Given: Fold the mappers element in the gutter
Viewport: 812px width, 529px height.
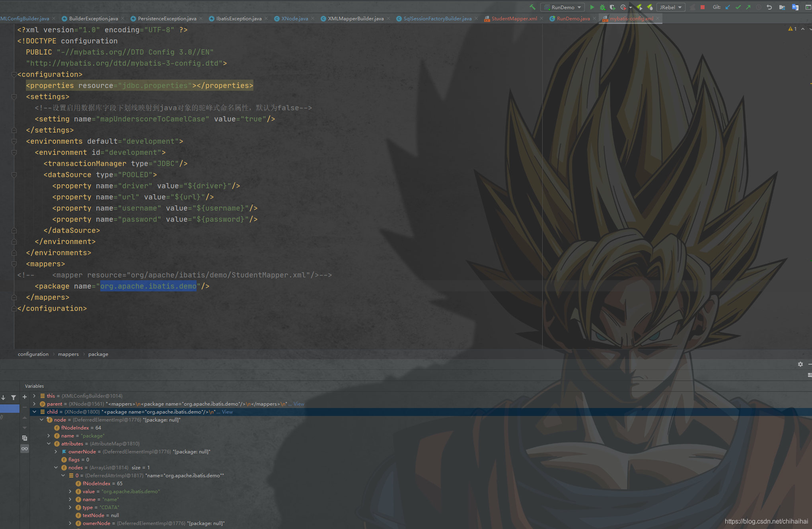Looking at the screenshot, I should click(x=14, y=264).
